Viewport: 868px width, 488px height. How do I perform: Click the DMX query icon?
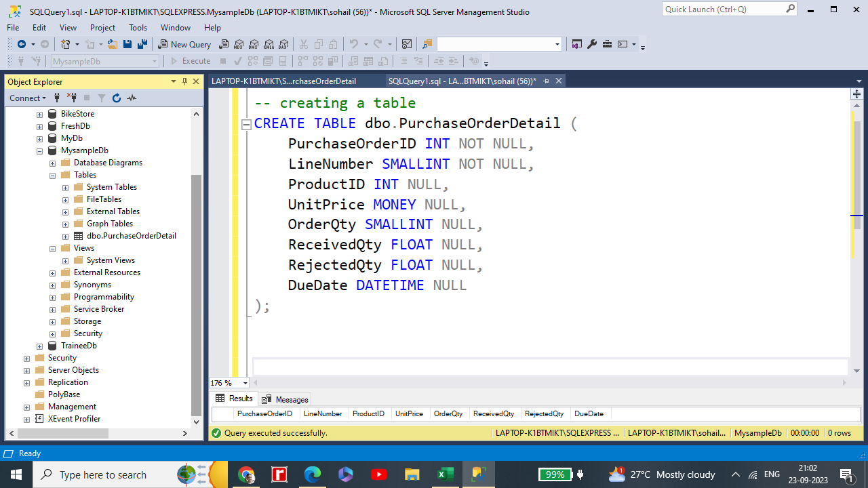pos(254,44)
